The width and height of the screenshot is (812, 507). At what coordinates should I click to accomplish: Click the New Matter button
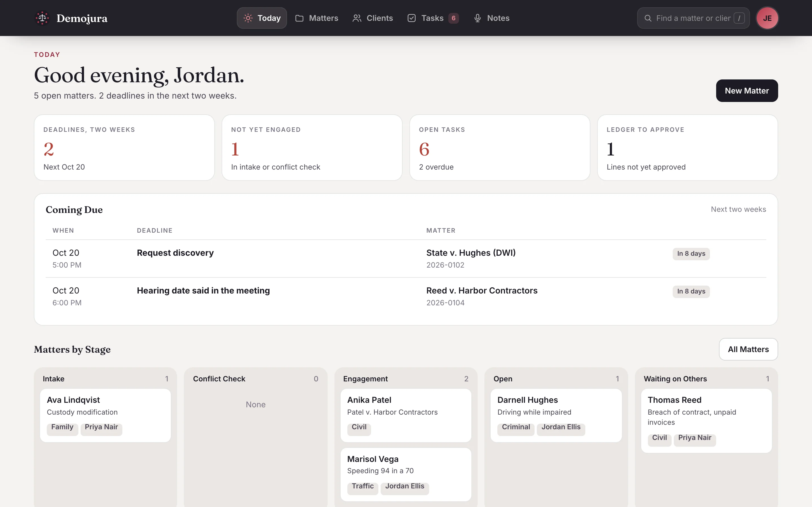tap(747, 90)
